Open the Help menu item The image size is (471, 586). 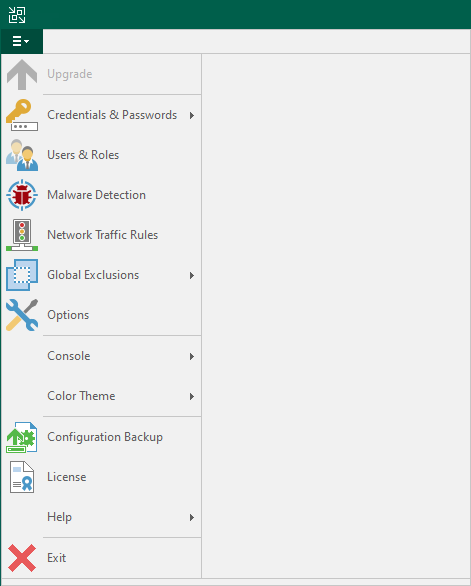(x=59, y=517)
